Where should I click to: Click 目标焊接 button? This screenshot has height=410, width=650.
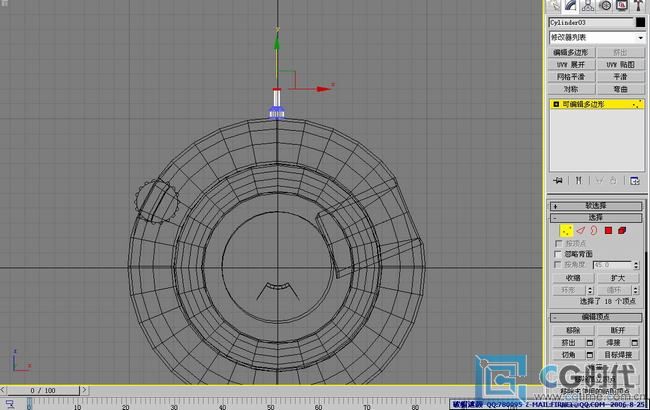point(618,355)
